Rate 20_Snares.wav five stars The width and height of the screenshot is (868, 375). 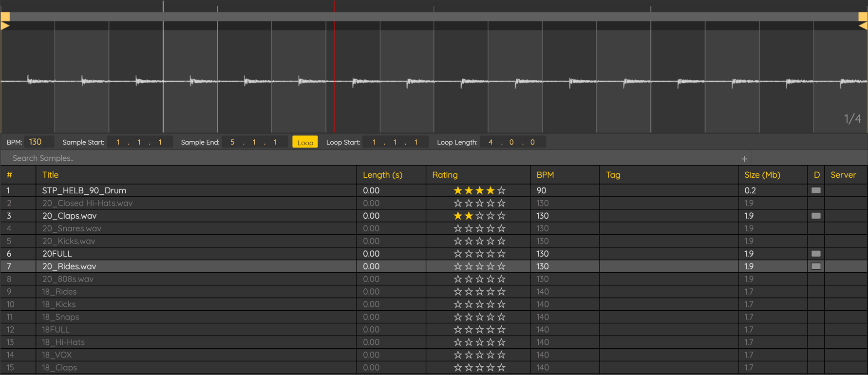pyautogui.click(x=501, y=228)
